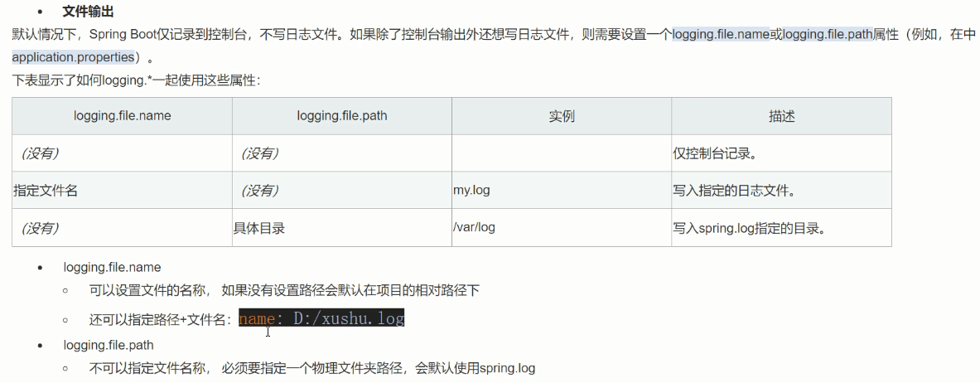This screenshot has height=383, width=980.
Task: Click the 实例 column header
Action: (562, 116)
